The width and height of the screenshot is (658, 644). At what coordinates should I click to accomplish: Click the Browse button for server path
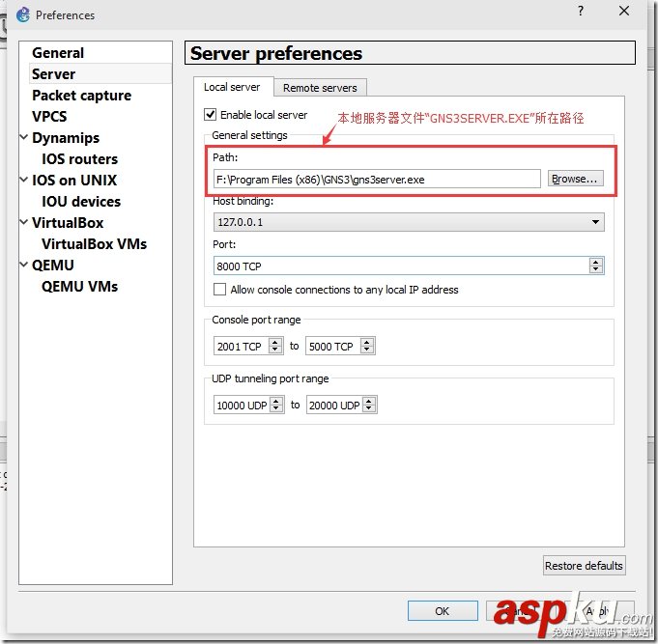click(575, 179)
